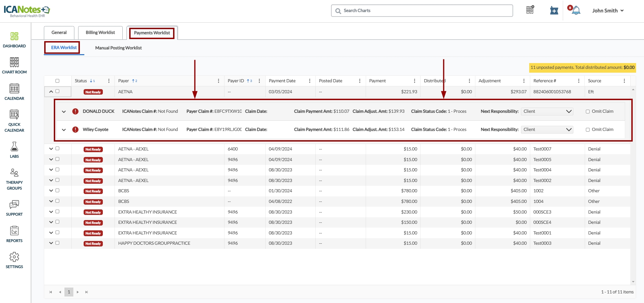Viewport: 644px width, 303px height.
Task: Expand the Wiley Coyote claim row
Action: [x=64, y=130]
